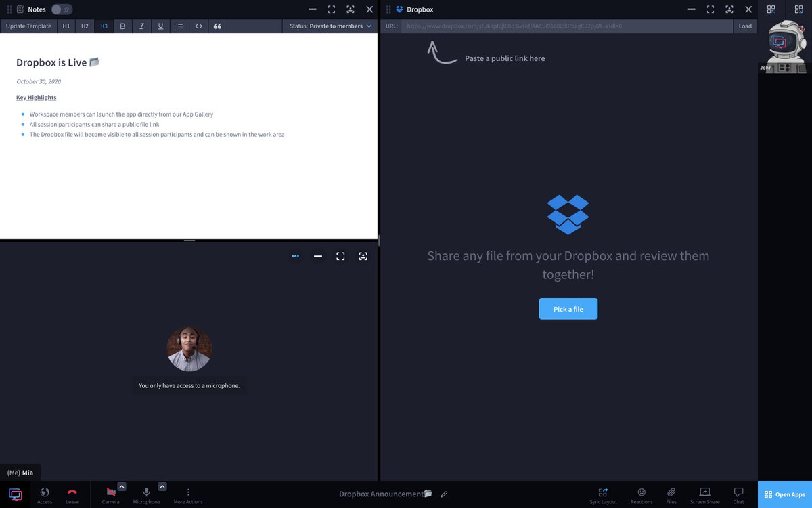Enter fullscreen on the video panel
The width and height of the screenshot is (812, 508).
(340, 256)
